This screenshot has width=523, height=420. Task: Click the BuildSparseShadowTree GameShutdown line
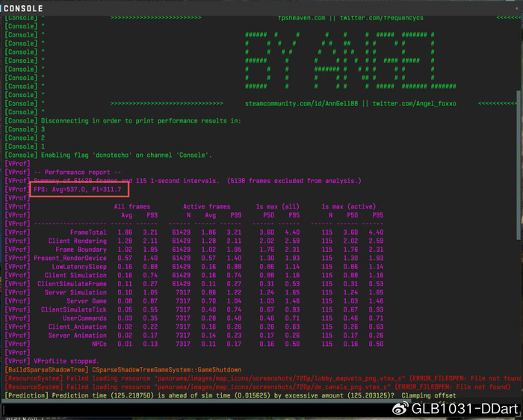coord(123,370)
